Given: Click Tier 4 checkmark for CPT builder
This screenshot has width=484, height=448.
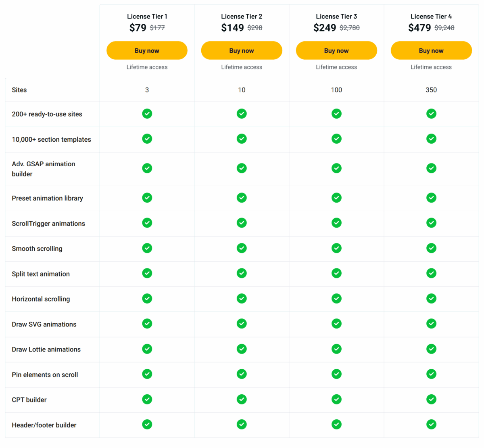Looking at the screenshot, I should 431,400.
